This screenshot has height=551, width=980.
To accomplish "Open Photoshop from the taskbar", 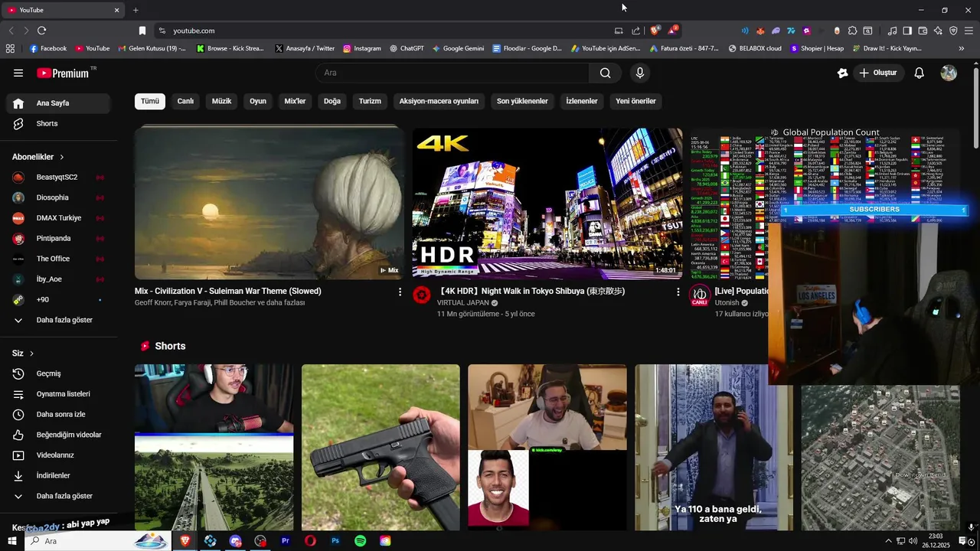I will 335,541.
